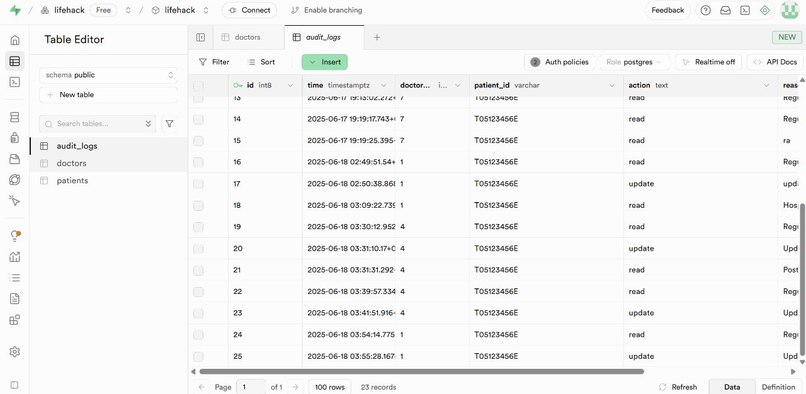Open Advisors lightbulb icon in sidebar

point(15,236)
